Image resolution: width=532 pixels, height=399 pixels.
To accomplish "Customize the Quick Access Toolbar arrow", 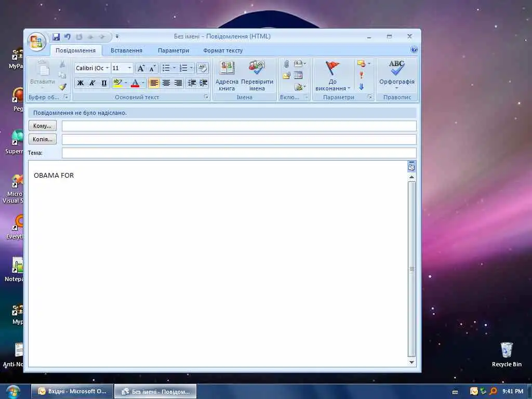I will [x=117, y=37].
